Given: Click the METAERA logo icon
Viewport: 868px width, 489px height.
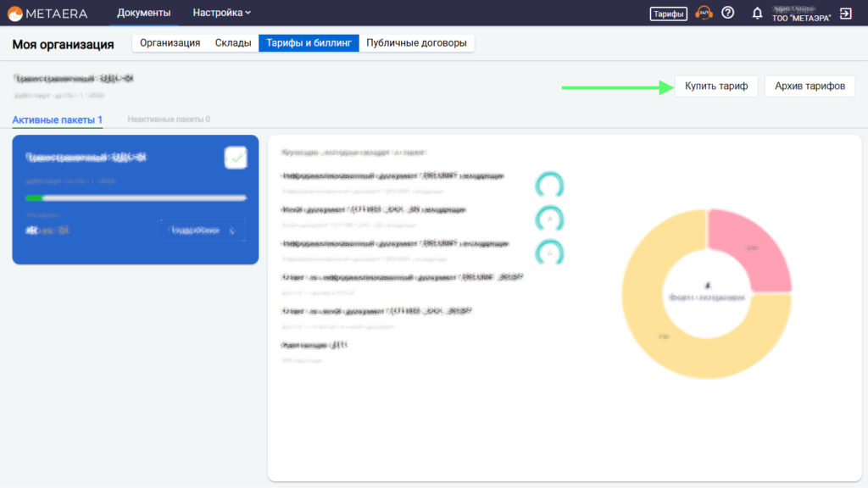Looking at the screenshot, I should 15,13.
